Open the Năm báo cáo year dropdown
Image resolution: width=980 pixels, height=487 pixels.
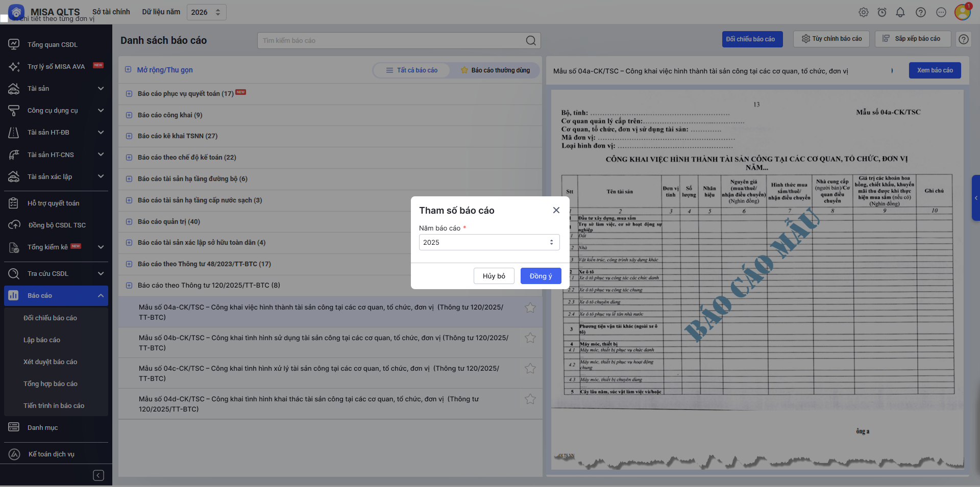point(489,242)
